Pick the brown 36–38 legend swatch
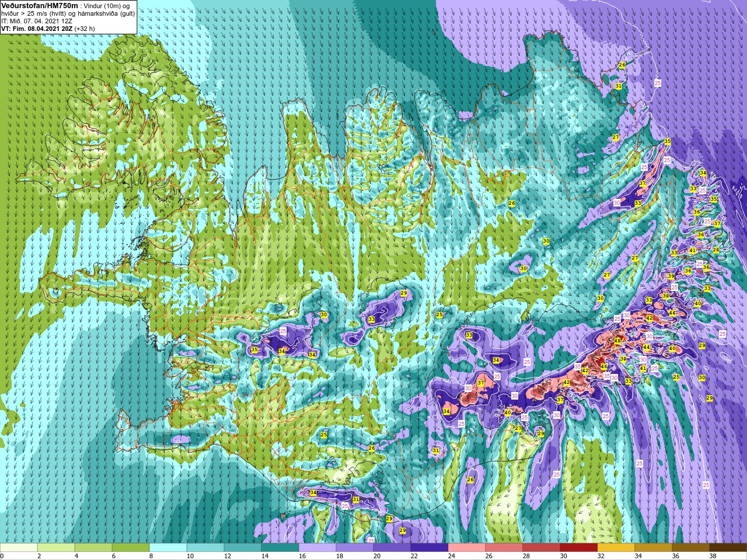Viewport: 747px width, 560px height. pos(691,548)
